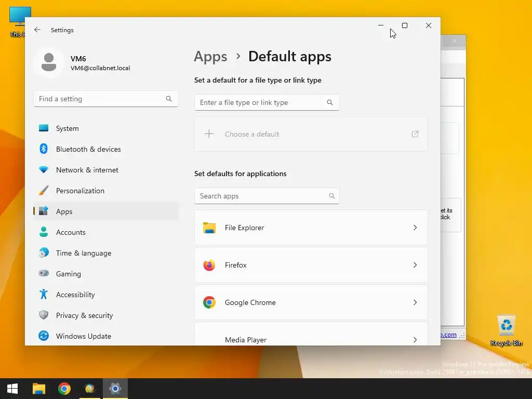The height and width of the screenshot is (399, 532).
Task: Click the Gaming controller icon
Action: [x=44, y=273]
